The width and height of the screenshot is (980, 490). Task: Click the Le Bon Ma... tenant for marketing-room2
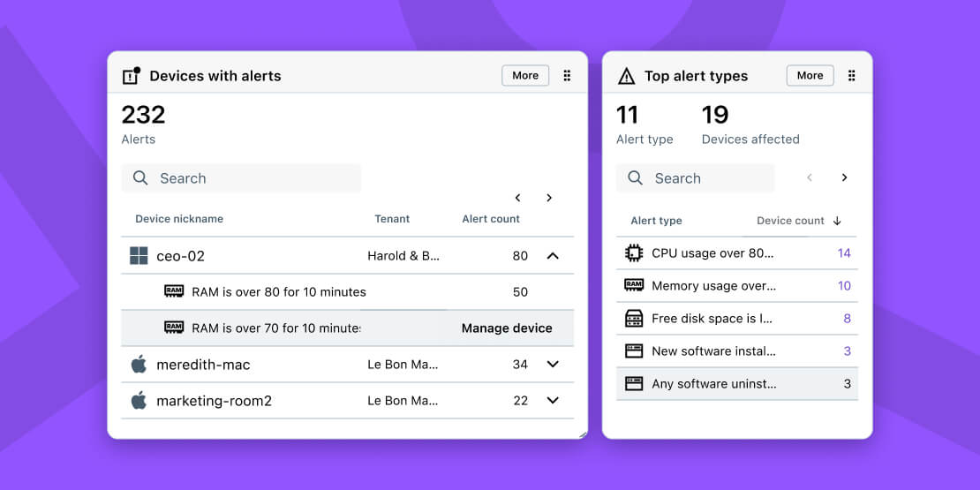[403, 401]
